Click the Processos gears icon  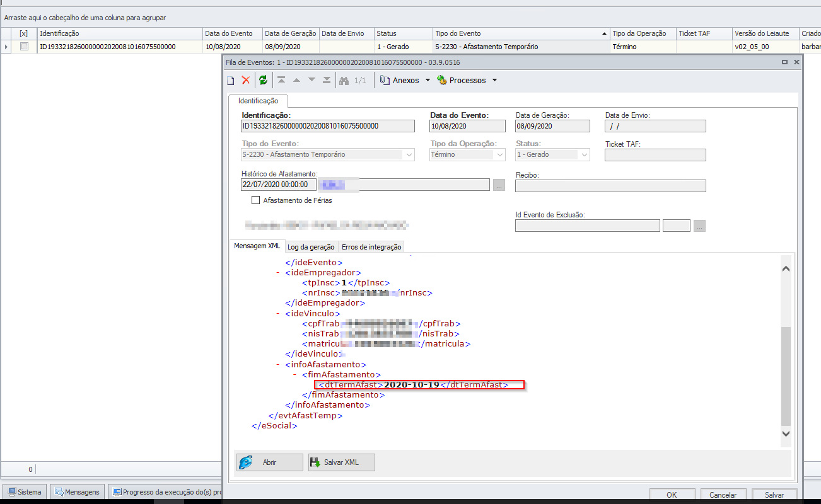point(441,80)
